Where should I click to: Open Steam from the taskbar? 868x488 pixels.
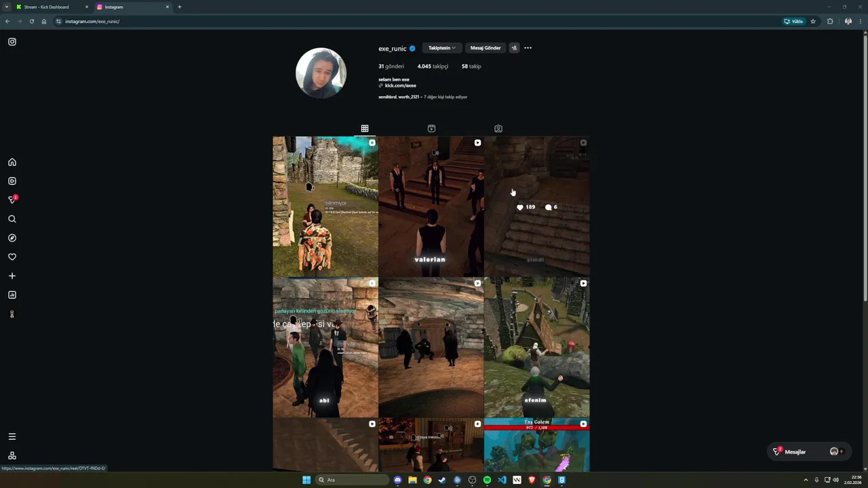(x=442, y=480)
